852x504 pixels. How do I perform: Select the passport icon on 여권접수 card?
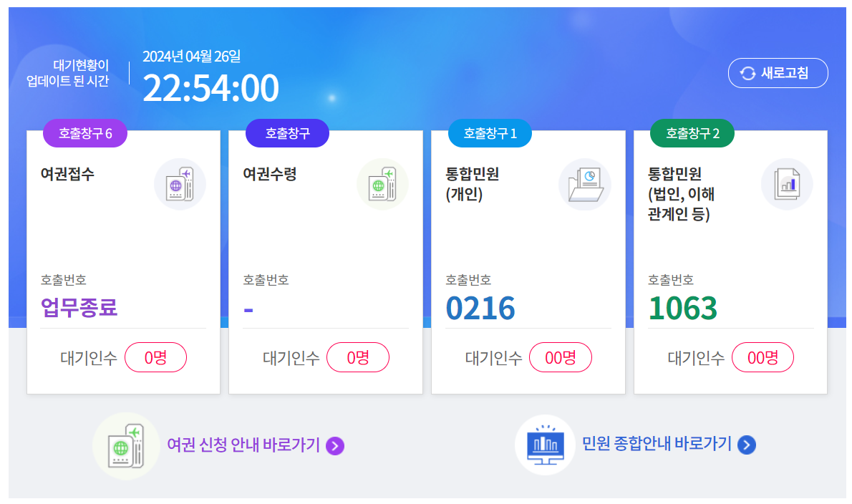(180, 184)
